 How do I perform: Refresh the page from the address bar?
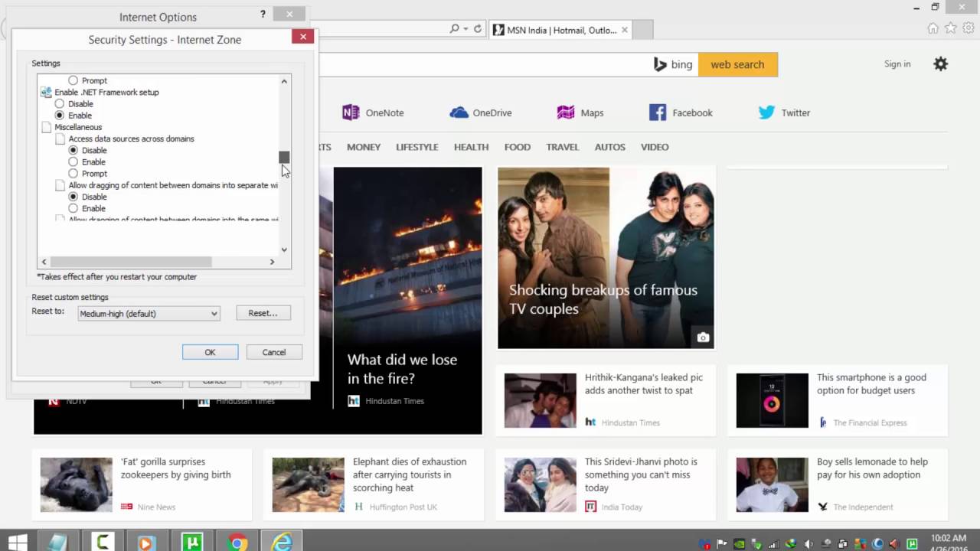pos(478,29)
